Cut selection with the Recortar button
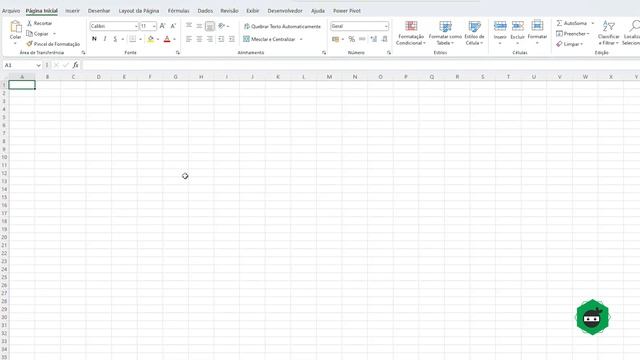Image resolution: width=640 pixels, height=360 pixels. 40,23
